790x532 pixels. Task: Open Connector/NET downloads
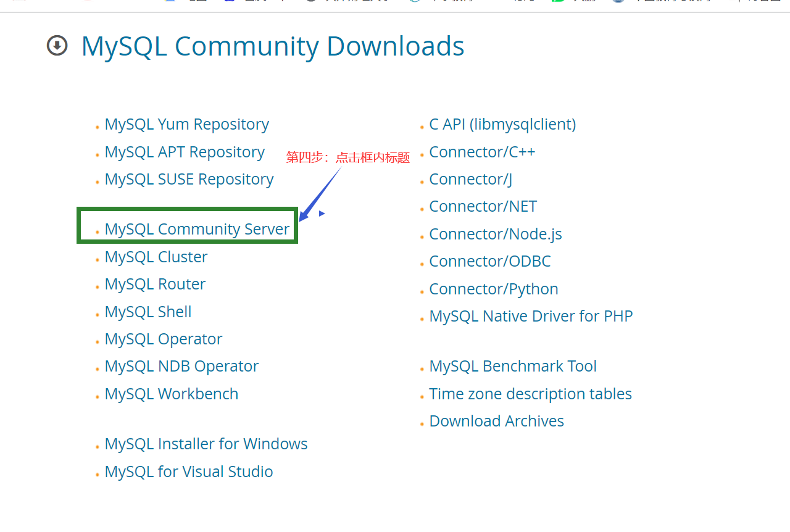pos(483,206)
